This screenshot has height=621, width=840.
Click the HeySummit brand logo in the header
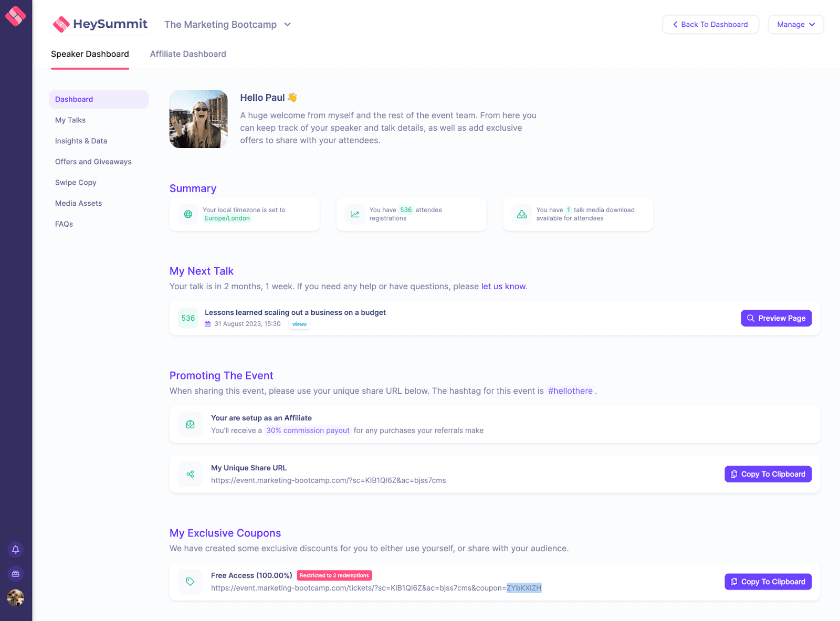tap(100, 24)
